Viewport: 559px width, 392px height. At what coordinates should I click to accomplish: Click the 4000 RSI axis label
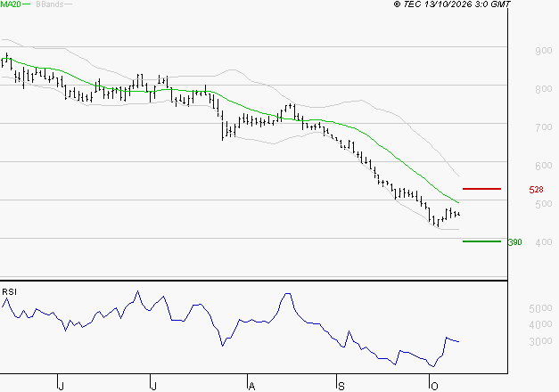coord(540,324)
